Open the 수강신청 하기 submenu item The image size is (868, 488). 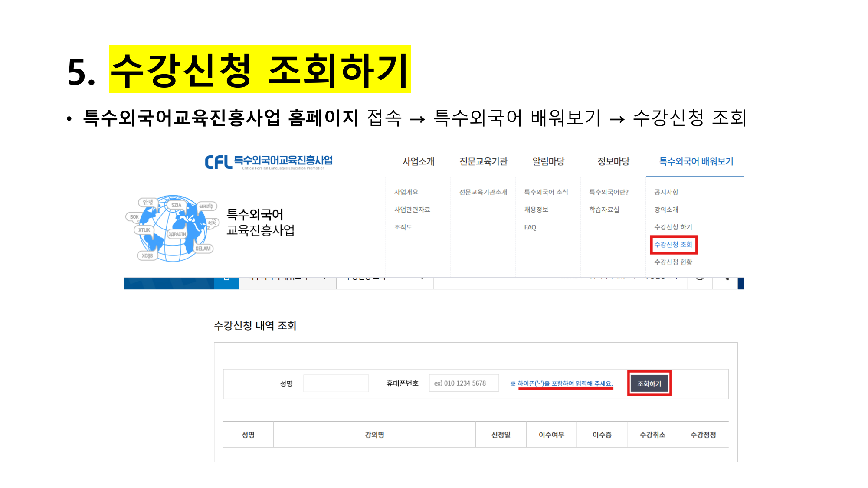(x=673, y=227)
